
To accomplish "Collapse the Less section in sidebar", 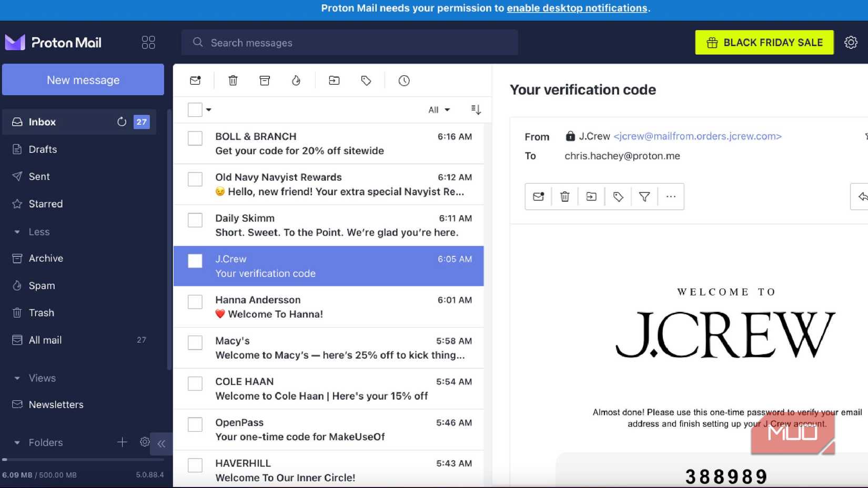I will 17,231.
